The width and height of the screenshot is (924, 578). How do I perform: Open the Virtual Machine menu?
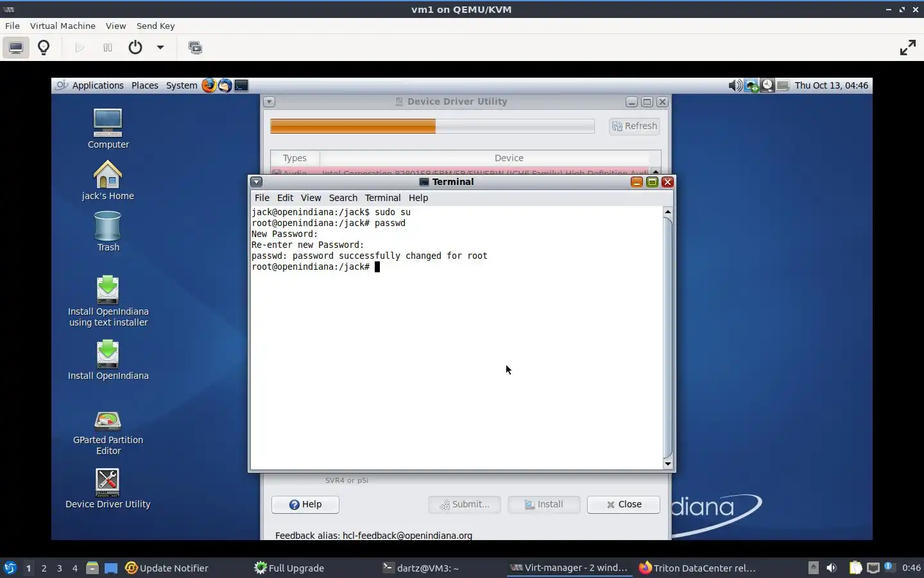(x=63, y=26)
